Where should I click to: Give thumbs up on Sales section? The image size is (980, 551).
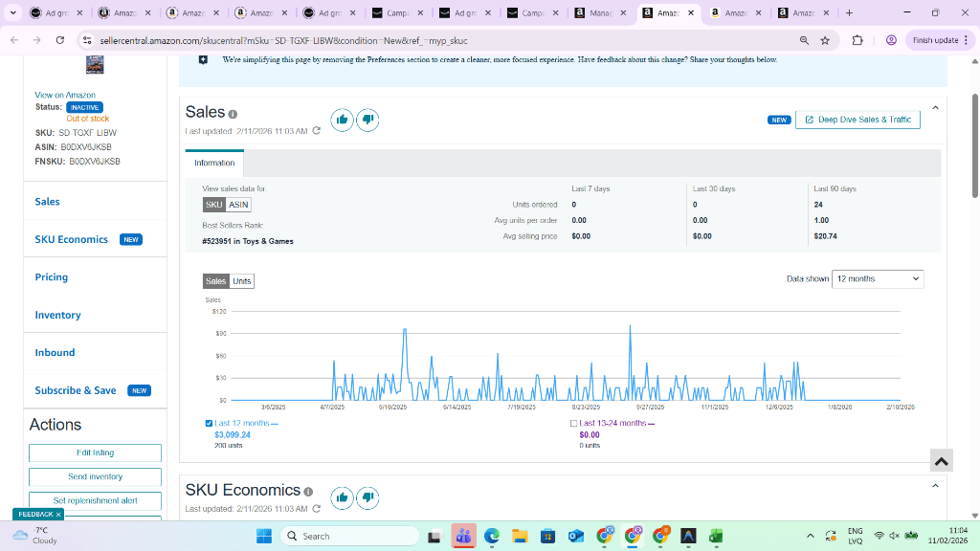pos(342,120)
